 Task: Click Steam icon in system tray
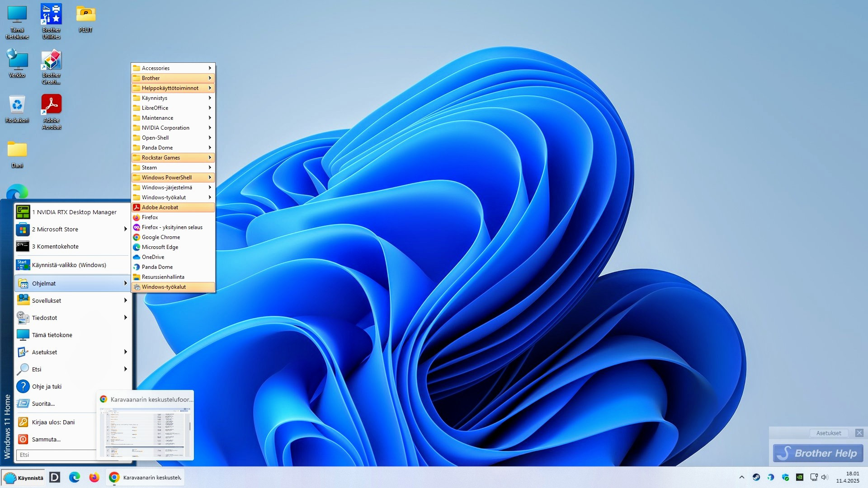tap(756, 477)
